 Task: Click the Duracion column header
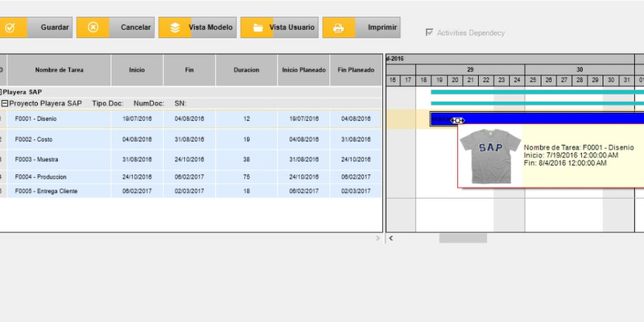tap(246, 70)
